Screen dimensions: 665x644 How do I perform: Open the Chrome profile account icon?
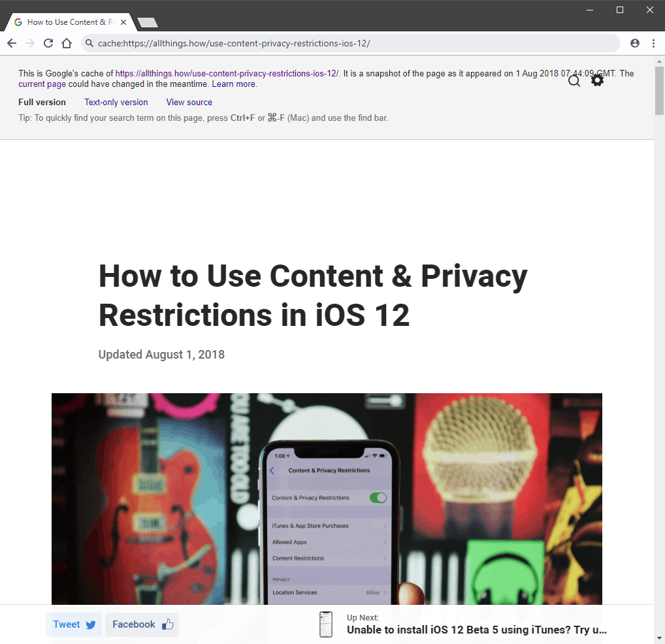634,43
